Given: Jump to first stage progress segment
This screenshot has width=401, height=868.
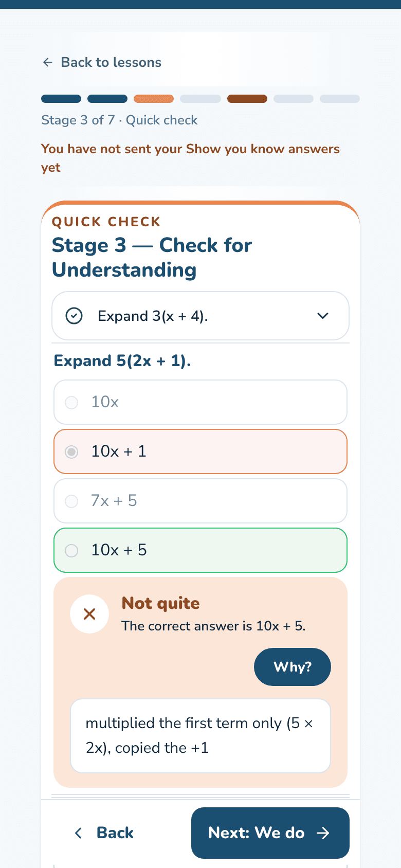Looking at the screenshot, I should (61, 99).
